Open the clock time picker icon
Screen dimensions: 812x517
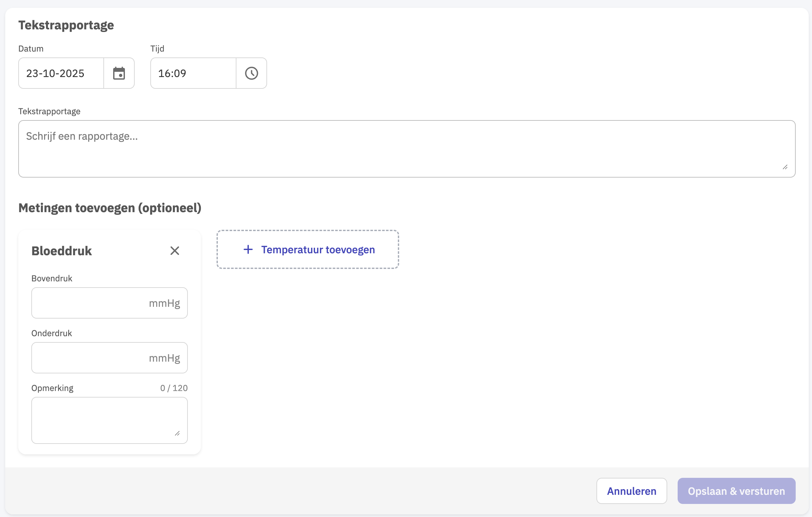(x=251, y=73)
